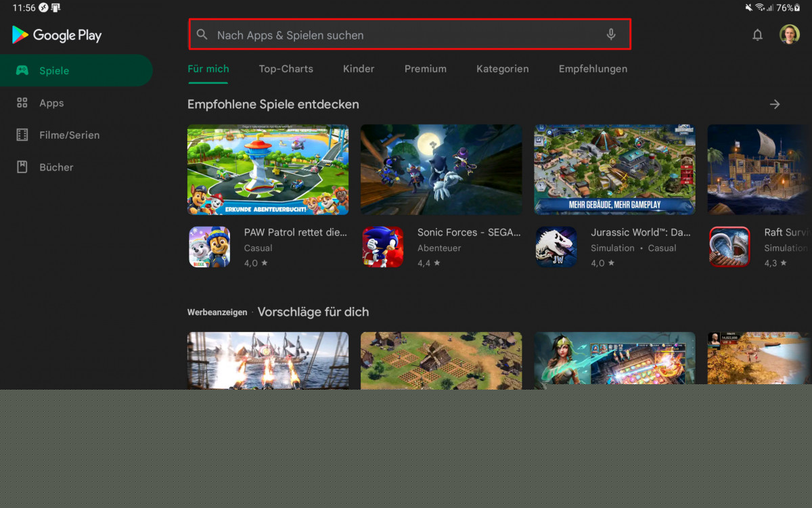Open the village farming ad thumbnail
Screen dimensions: 812x508
pyautogui.click(x=441, y=361)
